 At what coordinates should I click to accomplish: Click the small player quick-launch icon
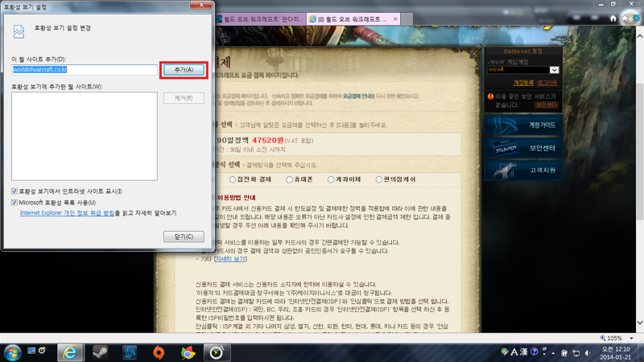tap(42, 351)
